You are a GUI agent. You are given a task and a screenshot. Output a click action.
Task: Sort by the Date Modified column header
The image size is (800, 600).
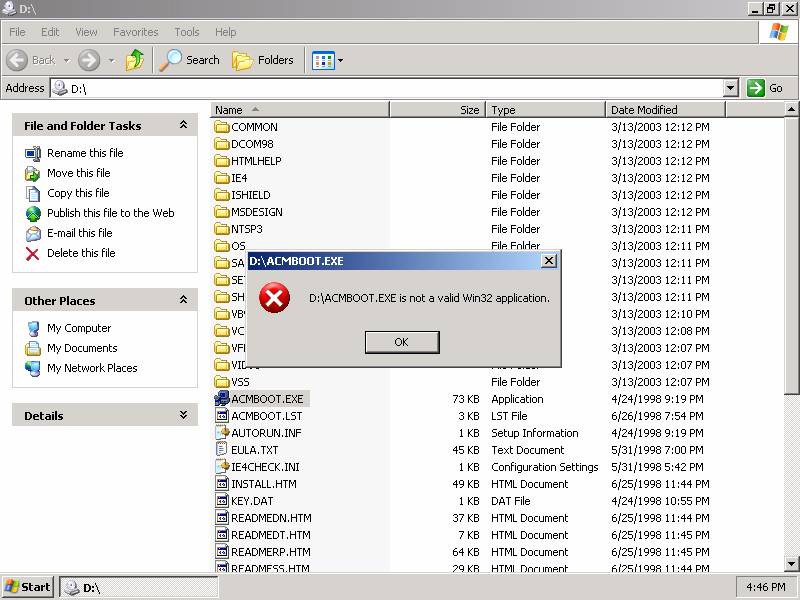(665, 110)
